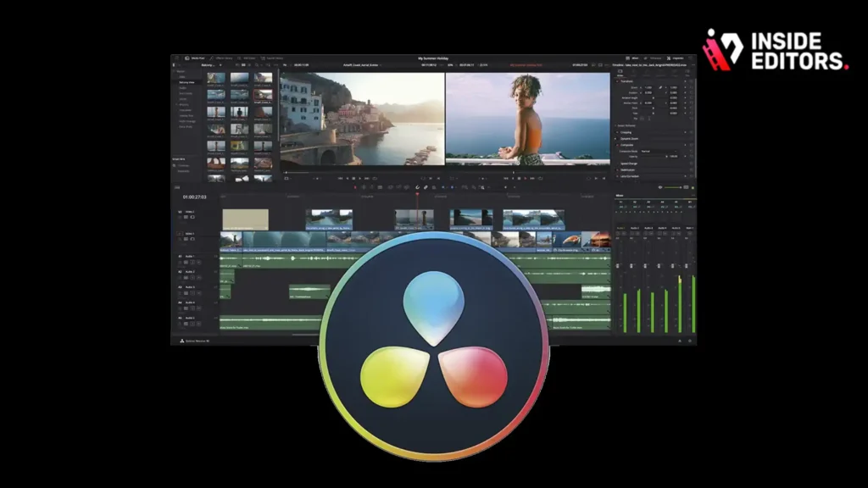Expand the Speed Change section
This screenshot has height=488, width=868.
(x=629, y=164)
